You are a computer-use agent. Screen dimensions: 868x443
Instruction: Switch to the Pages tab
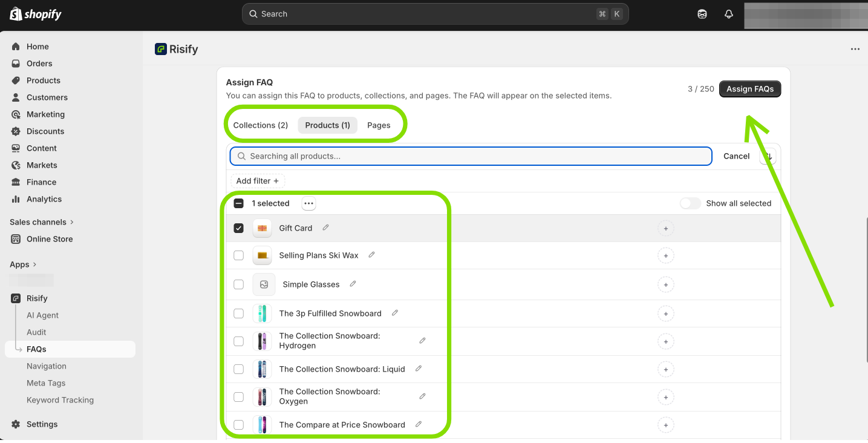379,125
